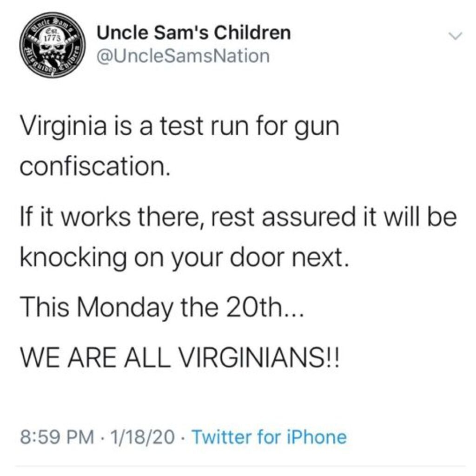Screen dimensions: 476x476
Task: Visit the @UncleSamsNation handle
Action: tap(183, 56)
